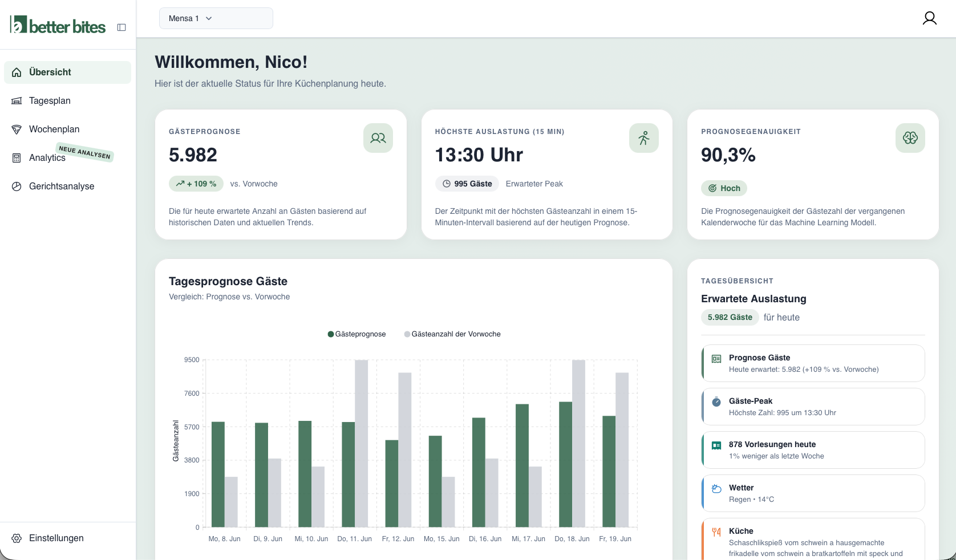Click the Gerichtsanalyse pie chart icon

[17, 186]
